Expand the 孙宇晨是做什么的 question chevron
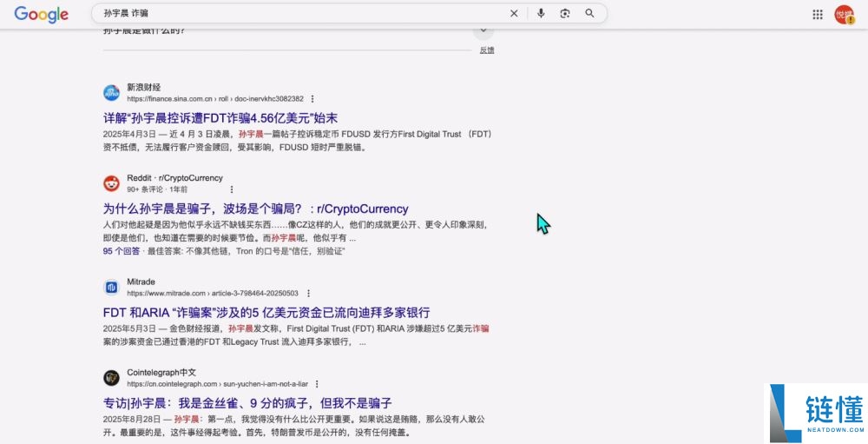This screenshot has height=444, width=868. click(483, 30)
